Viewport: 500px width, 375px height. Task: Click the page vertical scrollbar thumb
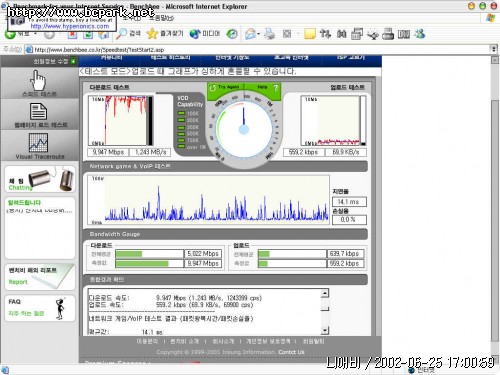pos(495,221)
